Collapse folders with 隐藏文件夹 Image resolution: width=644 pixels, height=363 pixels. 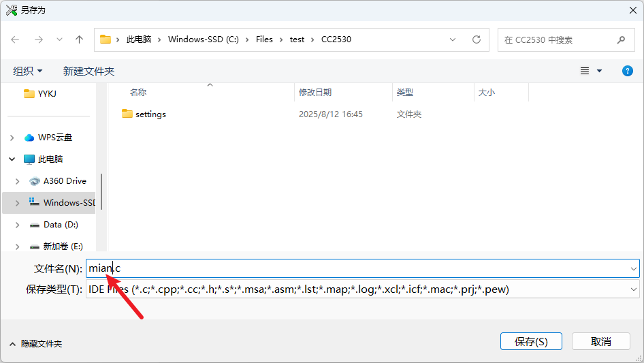click(35, 344)
